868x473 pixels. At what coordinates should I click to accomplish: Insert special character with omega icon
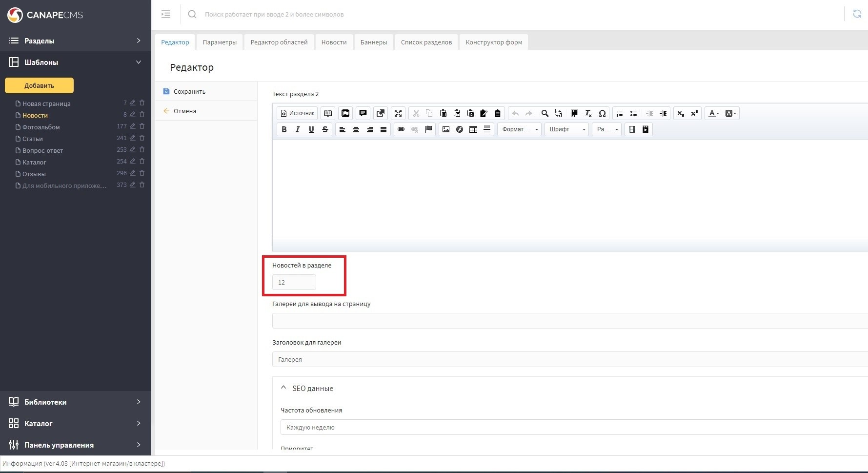point(602,113)
